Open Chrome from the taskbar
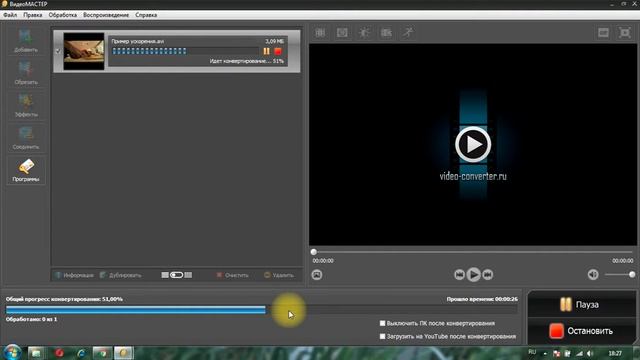The image size is (640, 360). coord(102,353)
